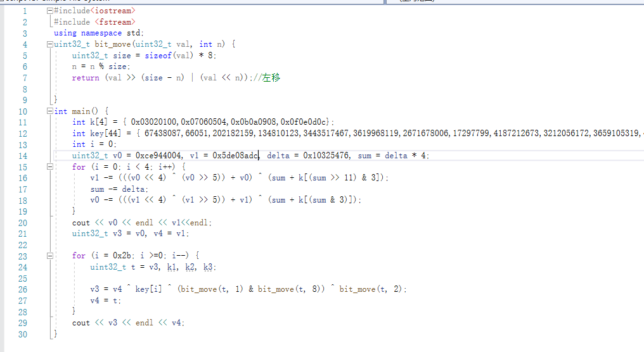Click line number 7 in the gutter
644x352 pixels.
click(25, 78)
